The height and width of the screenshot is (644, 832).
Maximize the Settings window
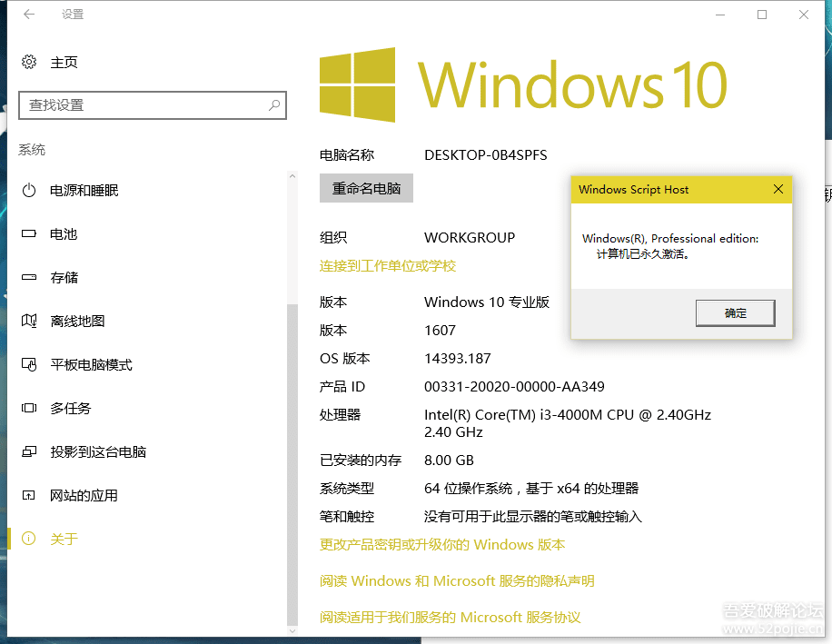coord(762,15)
